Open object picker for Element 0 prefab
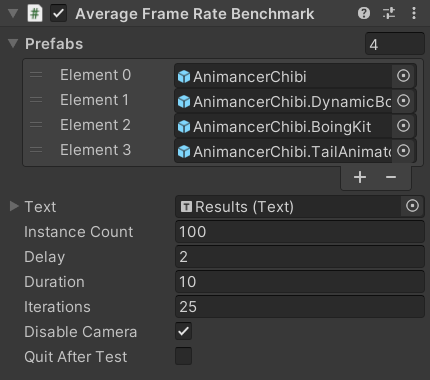The height and width of the screenshot is (380, 430). coord(403,76)
